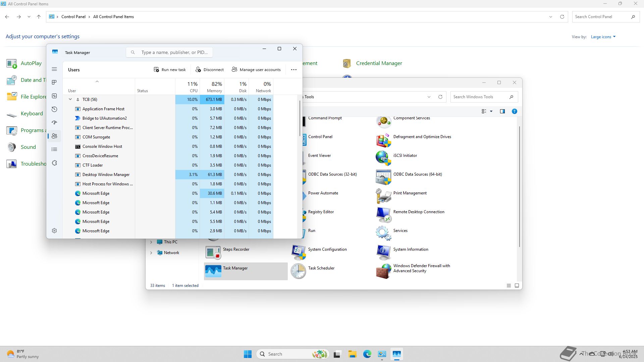
Task: Open Microsoft Edge from the taskbar
Action: click(367, 354)
